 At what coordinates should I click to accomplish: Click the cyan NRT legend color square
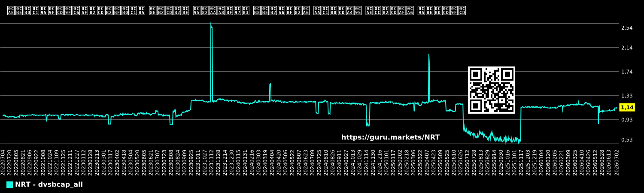tap(9, 184)
